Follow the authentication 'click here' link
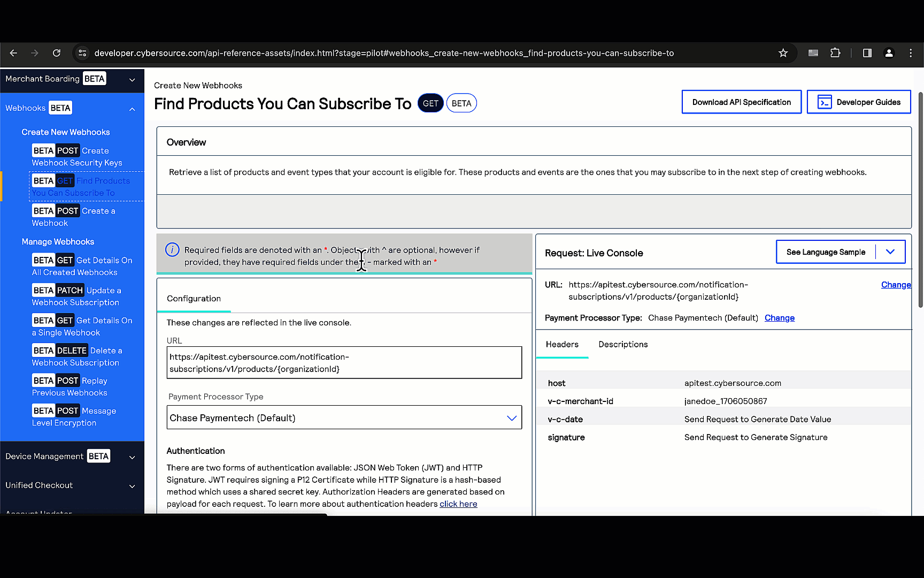The width and height of the screenshot is (924, 578). point(458,504)
